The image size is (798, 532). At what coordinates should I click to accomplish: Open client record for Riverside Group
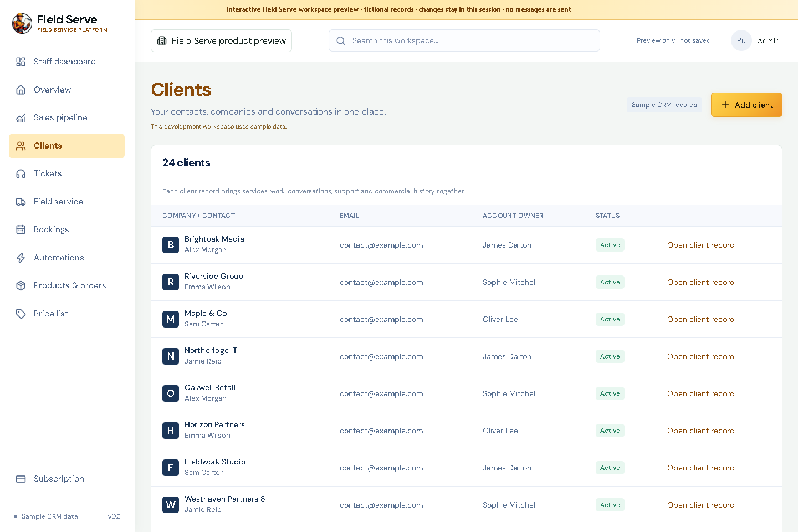(x=700, y=282)
